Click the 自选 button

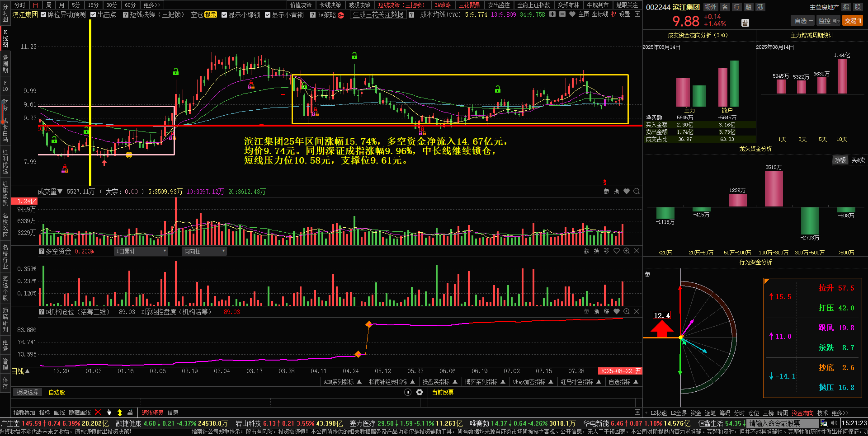tap(803, 21)
